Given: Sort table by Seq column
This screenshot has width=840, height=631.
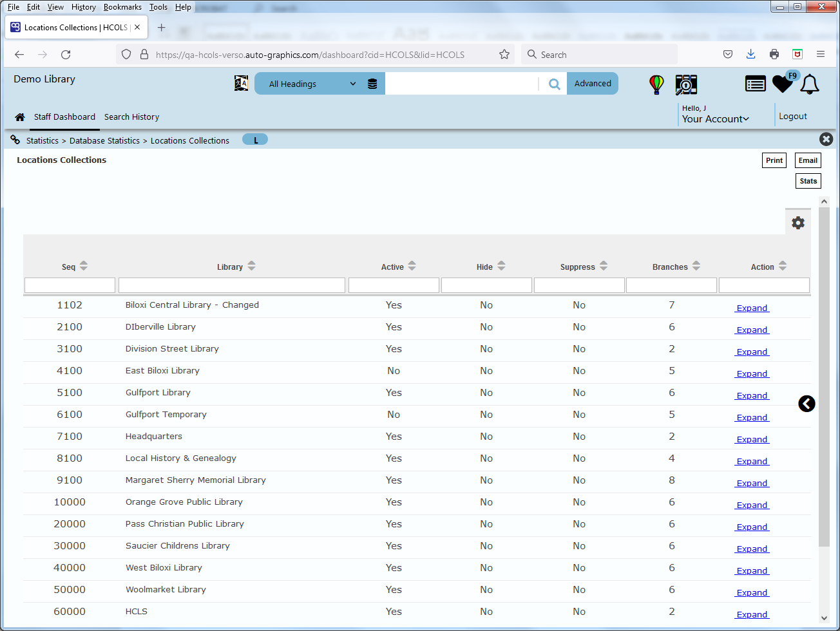Looking at the screenshot, I should [x=84, y=266].
